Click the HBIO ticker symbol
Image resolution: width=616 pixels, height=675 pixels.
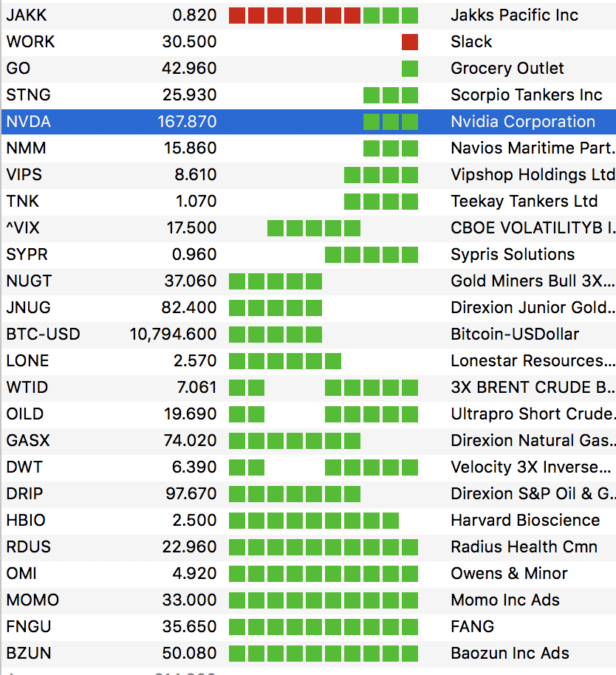(x=26, y=521)
